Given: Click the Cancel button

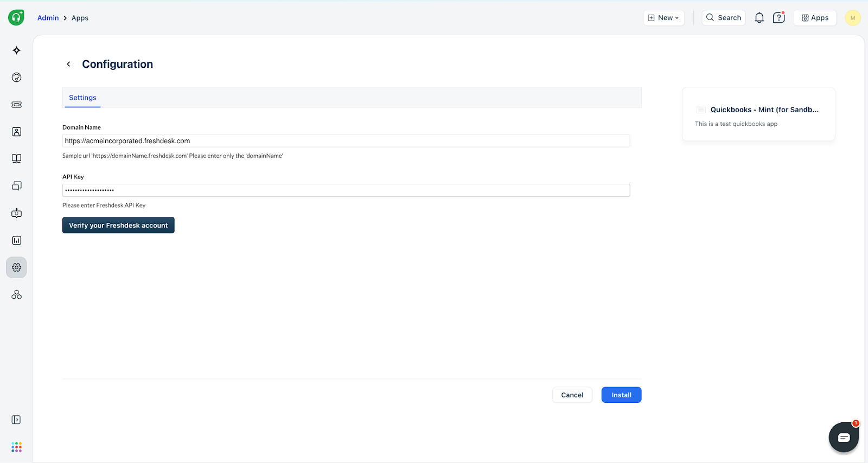Looking at the screenshot, I should click(x=572, y=395).
